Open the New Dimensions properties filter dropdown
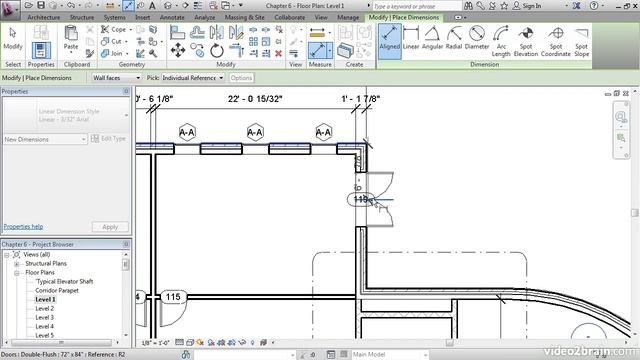640x360 pixels. (45, 139)
